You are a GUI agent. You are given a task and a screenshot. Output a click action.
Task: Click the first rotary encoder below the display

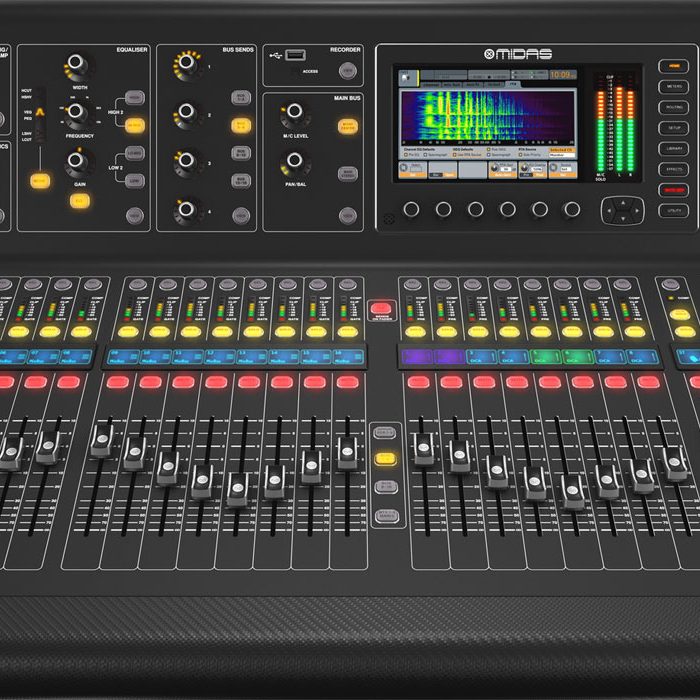coord(411,209)
